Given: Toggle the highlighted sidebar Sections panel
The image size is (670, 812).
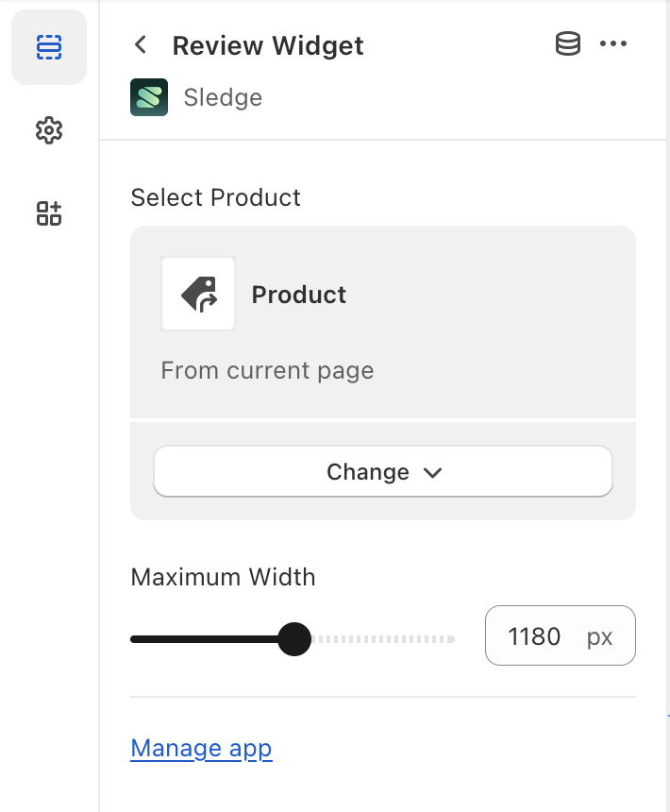Looking at the screenshot, I should pyautogui.click(x=48, y=45).
